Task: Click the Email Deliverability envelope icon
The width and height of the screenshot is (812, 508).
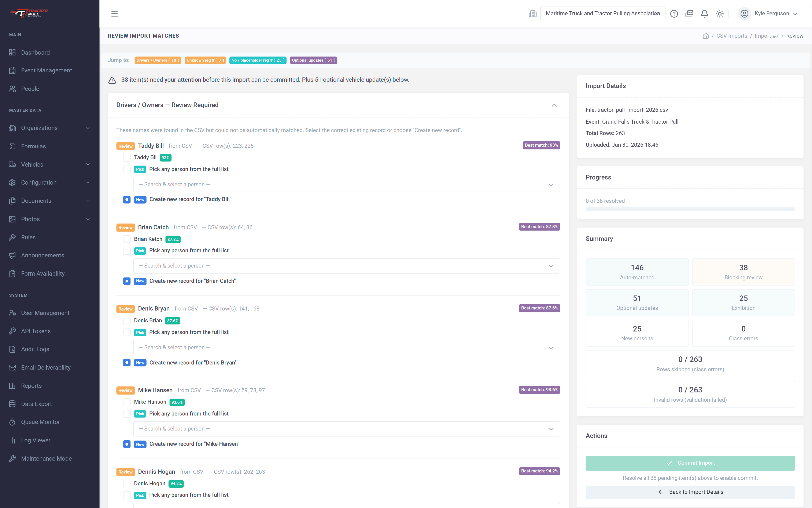Action: tap(12, 368)
